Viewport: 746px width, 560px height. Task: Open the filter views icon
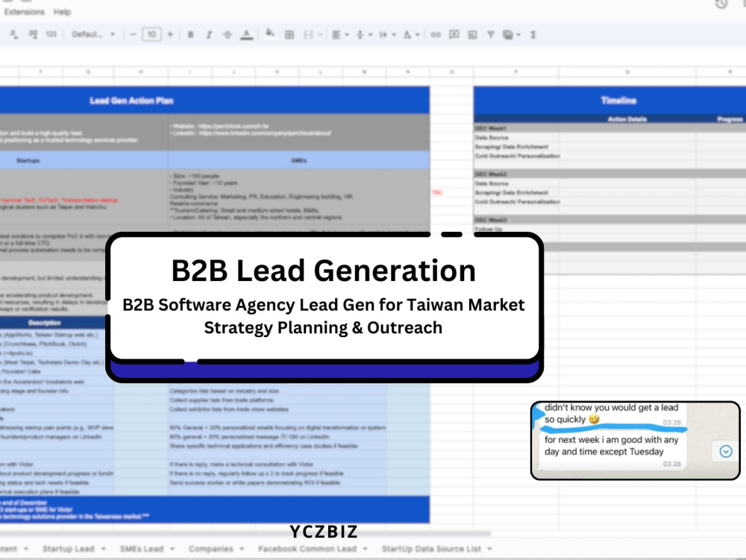508,34
